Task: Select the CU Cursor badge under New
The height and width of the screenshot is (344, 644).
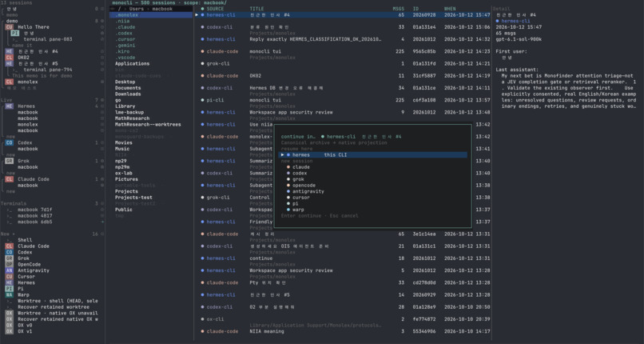Action: pyautogui.click(x=9, y=277)
